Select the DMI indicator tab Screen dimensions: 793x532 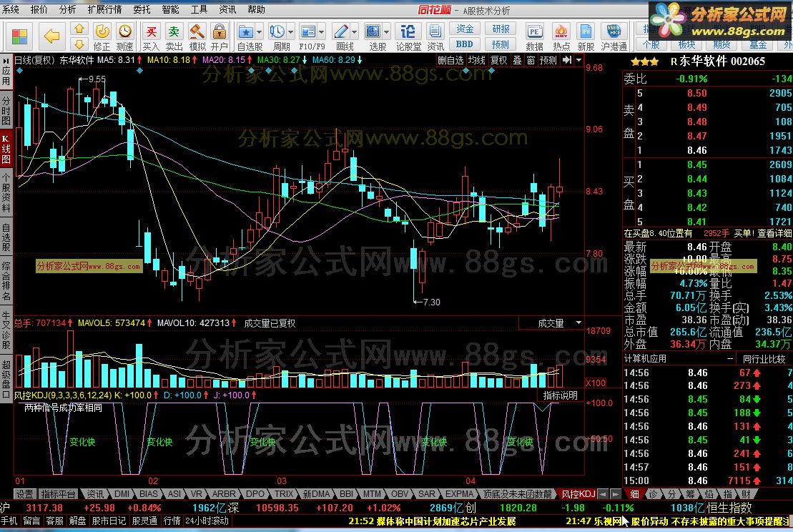click(x=122, y=494)
